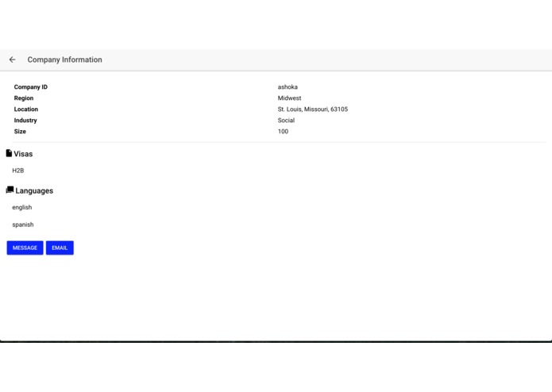Select the Social industry value
The width and height of the screenshot is (552, 392).
(x=286, y=121)
